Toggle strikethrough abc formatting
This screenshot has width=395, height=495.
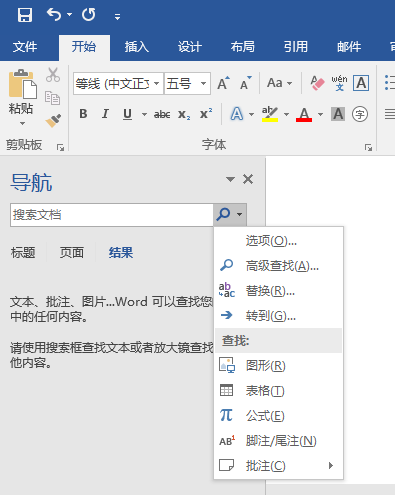click(x=162, y=114)
